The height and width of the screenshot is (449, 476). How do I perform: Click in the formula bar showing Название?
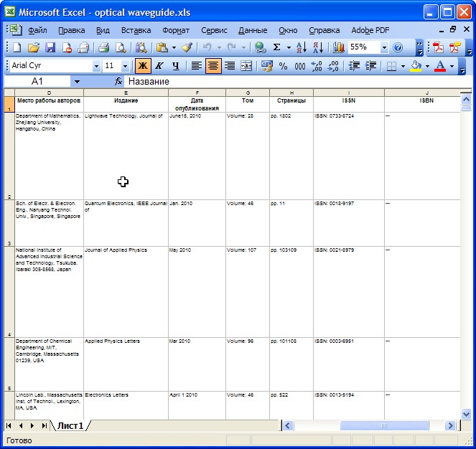287,82
